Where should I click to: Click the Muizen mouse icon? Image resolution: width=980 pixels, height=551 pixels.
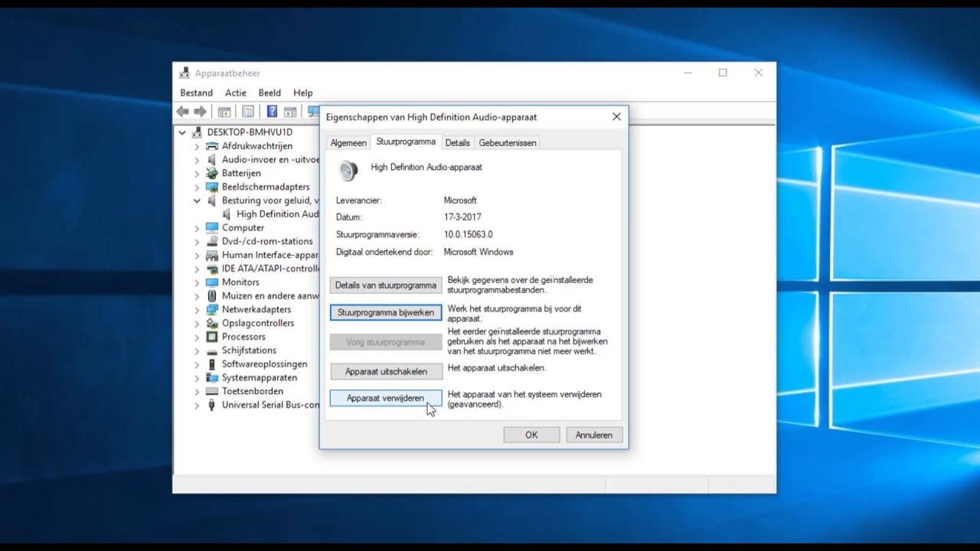(x=212, y=295)
